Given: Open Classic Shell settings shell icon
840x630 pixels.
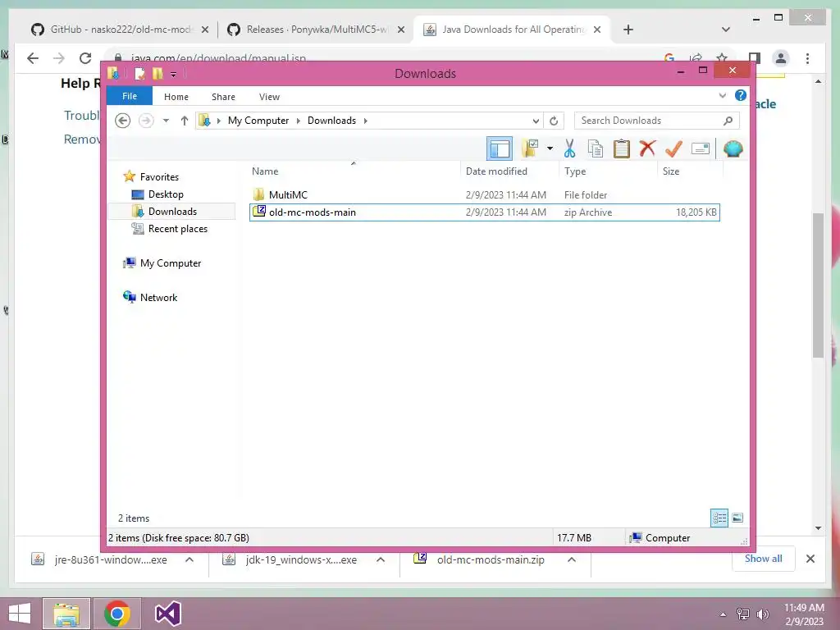Looking at the screenshot, I should point(733,148).
